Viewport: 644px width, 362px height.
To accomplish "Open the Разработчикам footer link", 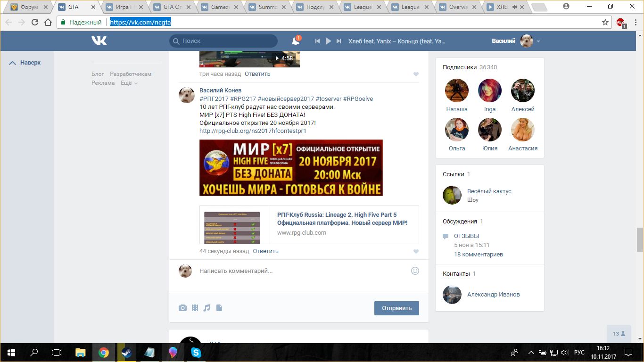I will (x=131, y=74).
